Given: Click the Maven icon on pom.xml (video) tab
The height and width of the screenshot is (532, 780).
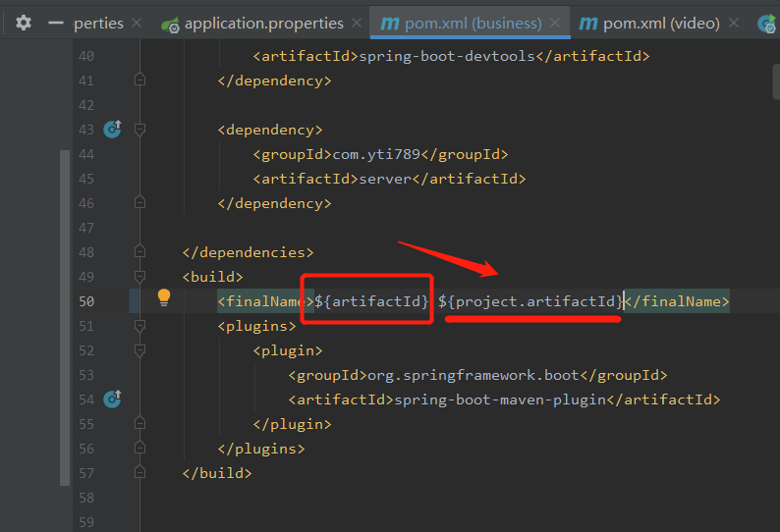Looking at the screenshot, I should [x=588, y=24].
